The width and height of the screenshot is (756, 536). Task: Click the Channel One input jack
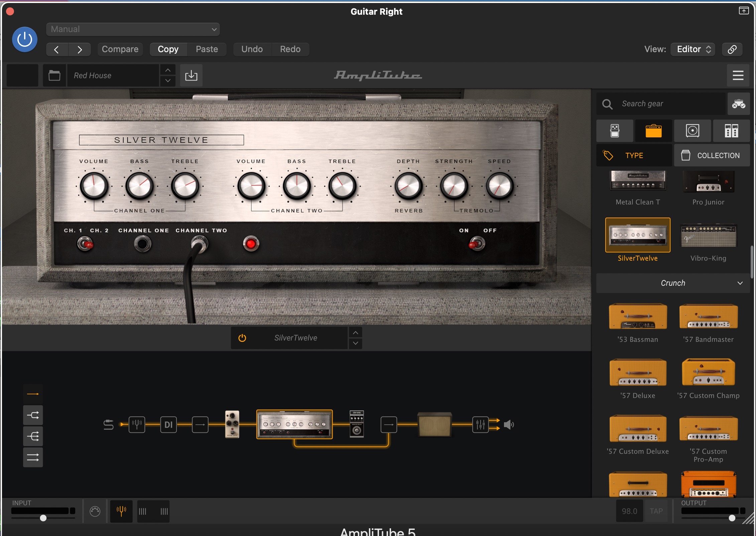tap(142, 244)
